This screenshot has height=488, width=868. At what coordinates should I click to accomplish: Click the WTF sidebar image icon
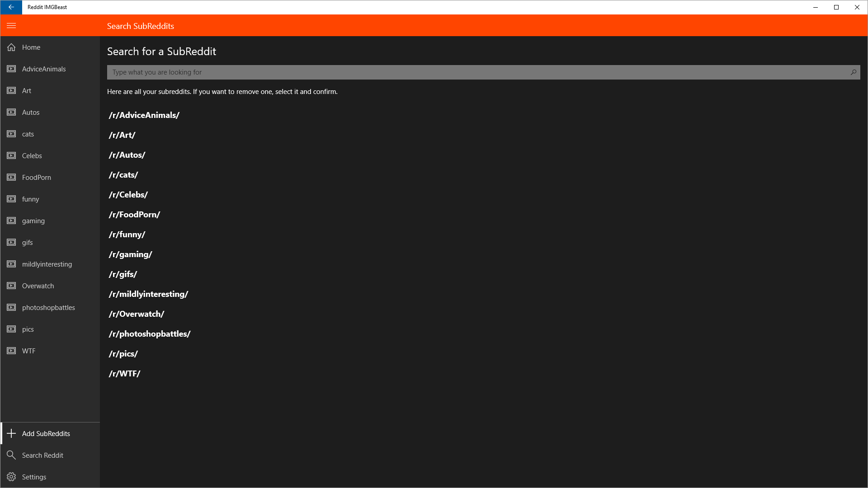(11, 351)
